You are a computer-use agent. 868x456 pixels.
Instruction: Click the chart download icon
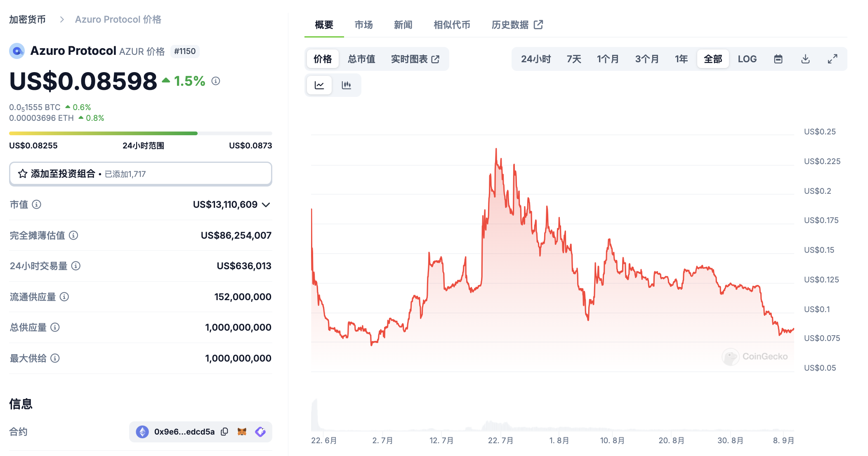805,59
